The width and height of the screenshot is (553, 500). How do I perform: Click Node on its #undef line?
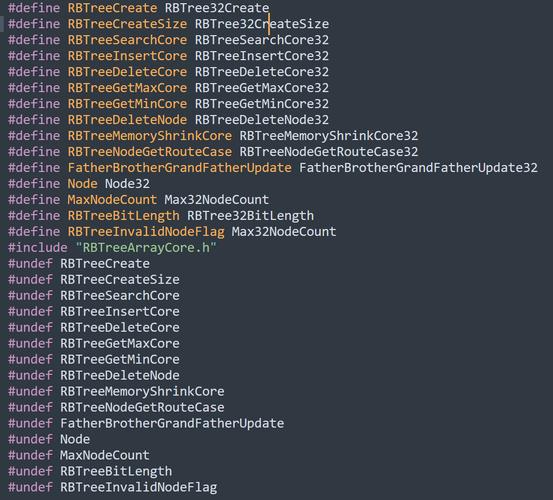click(75, 439)
